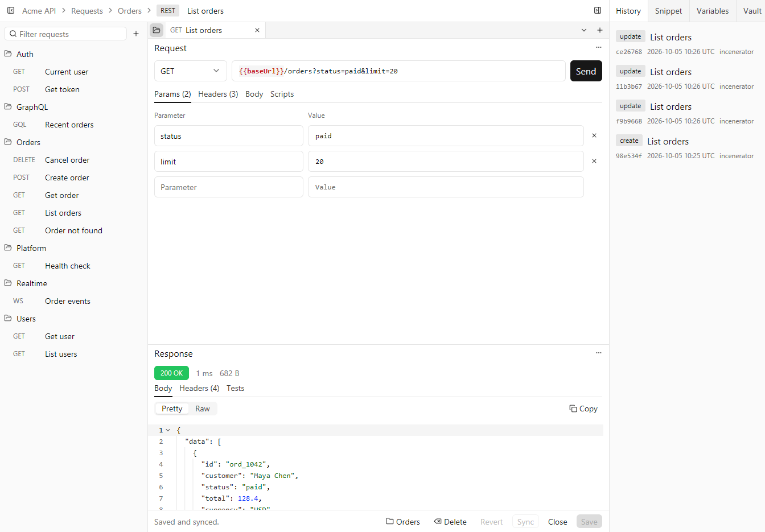Image resolution: width=765 pixels, height=532 pixels.
Task: Open the Scripts tab
Action: (282, 94)
